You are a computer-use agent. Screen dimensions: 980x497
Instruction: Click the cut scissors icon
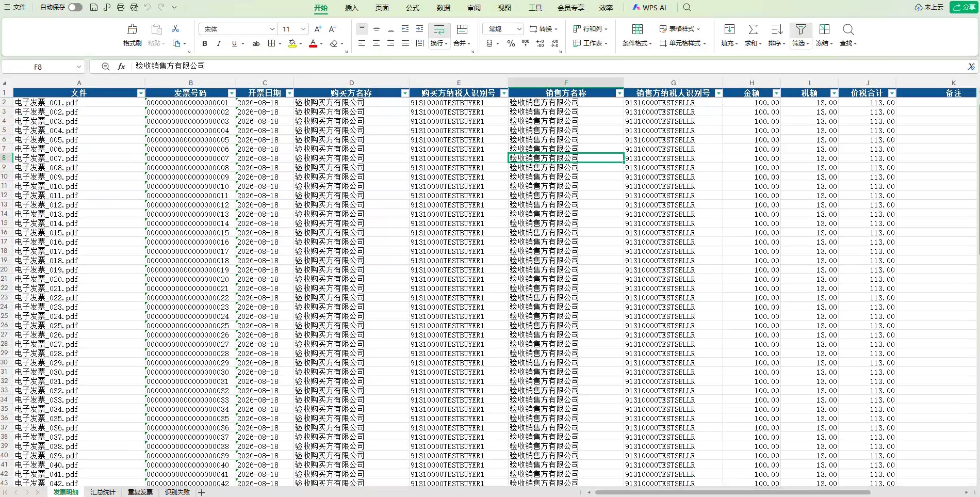(x=175, y=29)
